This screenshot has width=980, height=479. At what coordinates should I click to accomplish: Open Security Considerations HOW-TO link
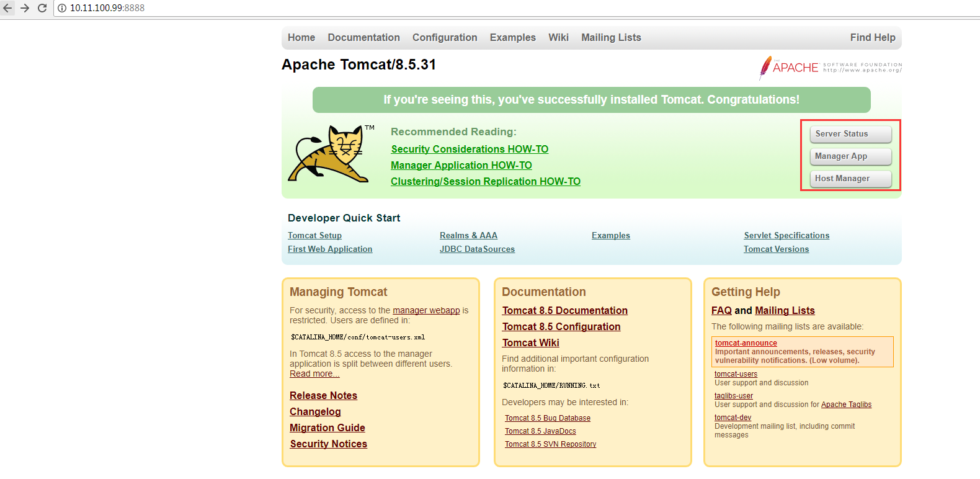[470, 149]
